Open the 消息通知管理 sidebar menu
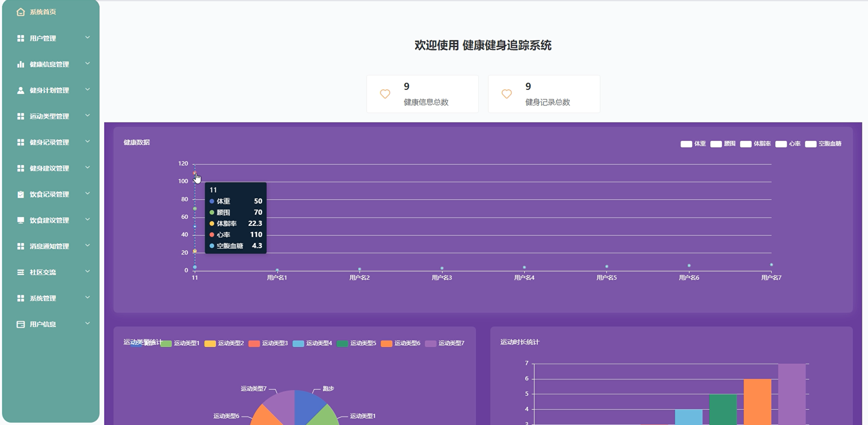Screen dimensions: 868x425 51,246
